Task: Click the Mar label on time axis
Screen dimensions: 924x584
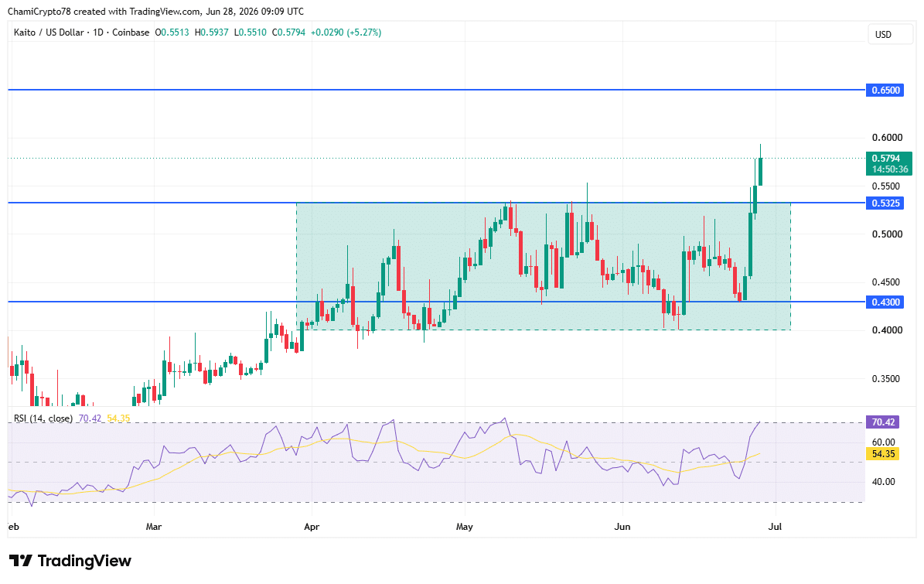Action: 154,527
